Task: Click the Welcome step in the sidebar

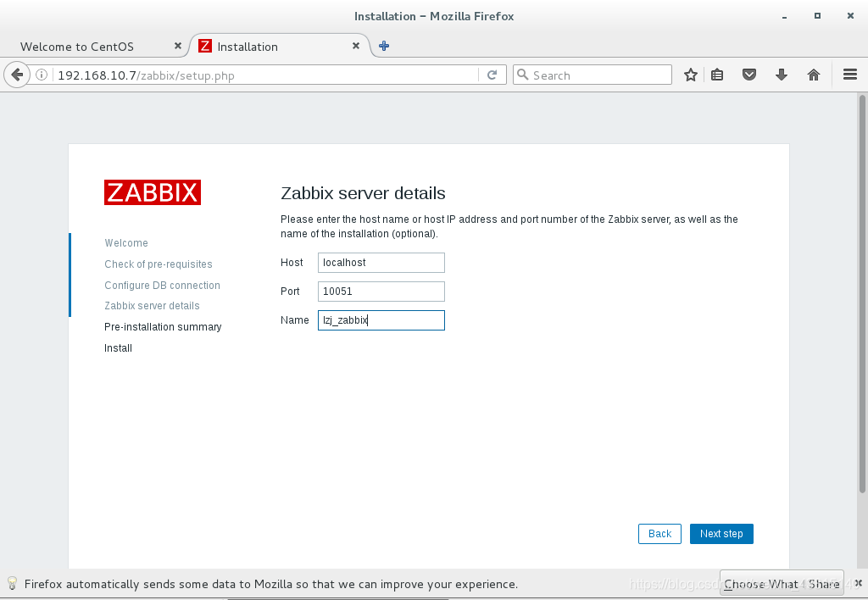Action: tap(126, 243)
